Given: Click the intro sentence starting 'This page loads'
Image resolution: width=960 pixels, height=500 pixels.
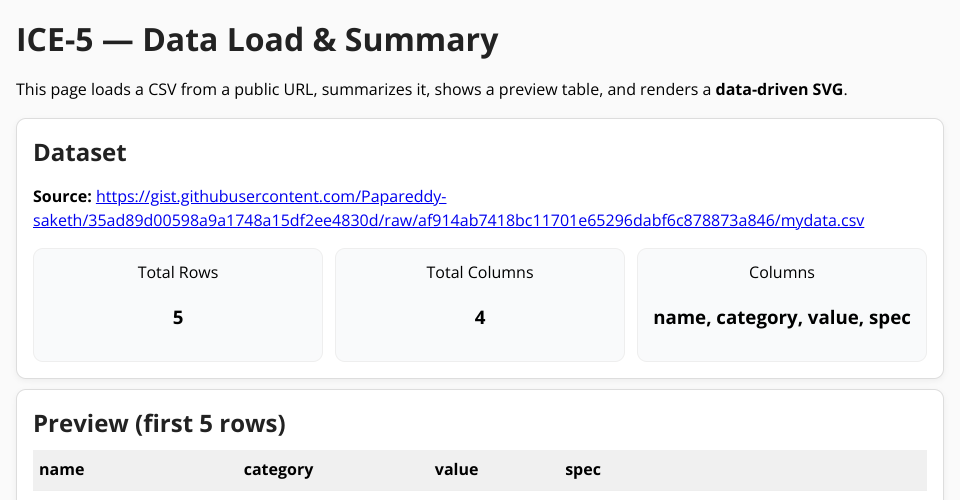Looking at the screenshot, I should (300, 90).
